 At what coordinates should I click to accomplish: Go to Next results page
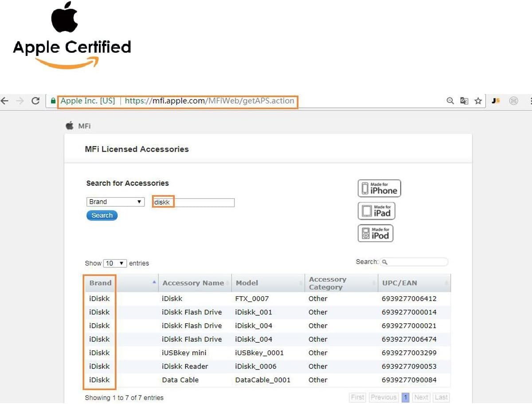pyautogui.click(x=421, y=397)
